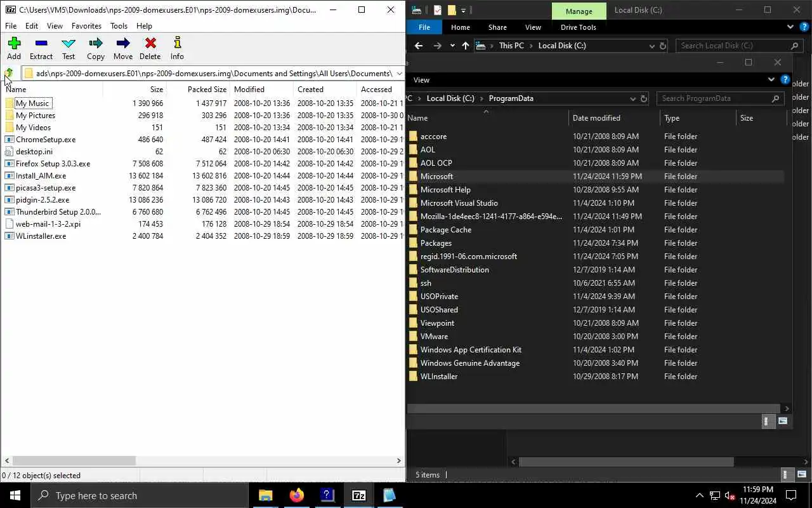
Task: Click the ProgramData breadcrumb in address bar
Action: tap(511, 98)
